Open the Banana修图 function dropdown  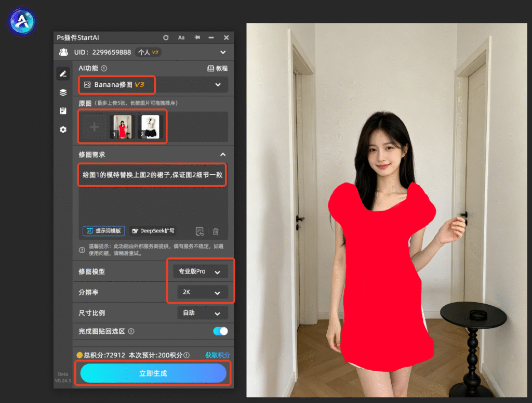(153, 85)
